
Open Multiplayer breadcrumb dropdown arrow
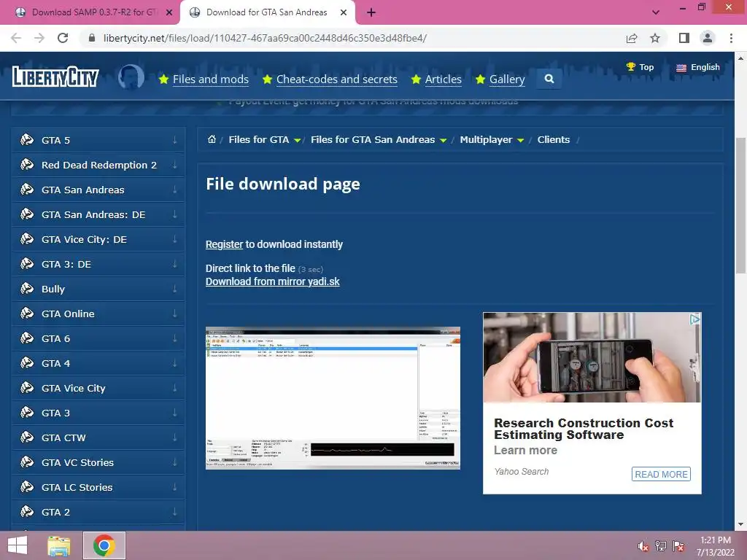click(x=520, y=141)
